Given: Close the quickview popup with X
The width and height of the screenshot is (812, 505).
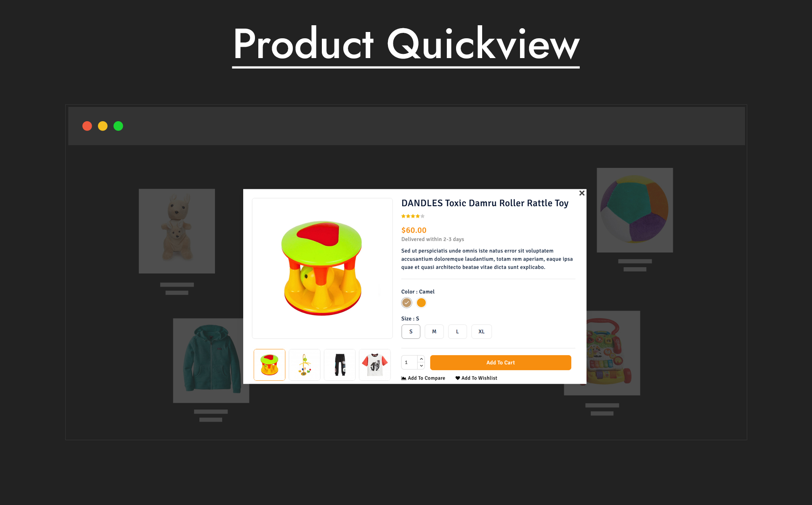Looking at the screenshot, I should coord(582,193).
